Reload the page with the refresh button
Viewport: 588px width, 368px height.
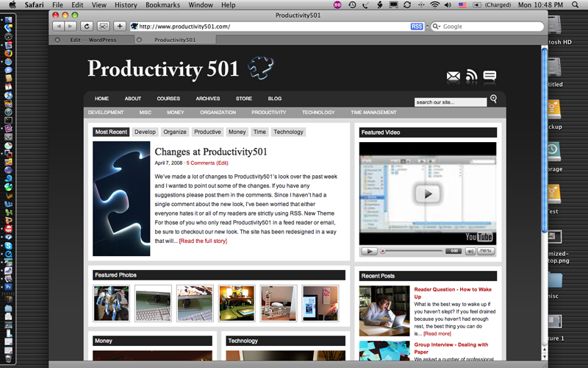[87, 26]
